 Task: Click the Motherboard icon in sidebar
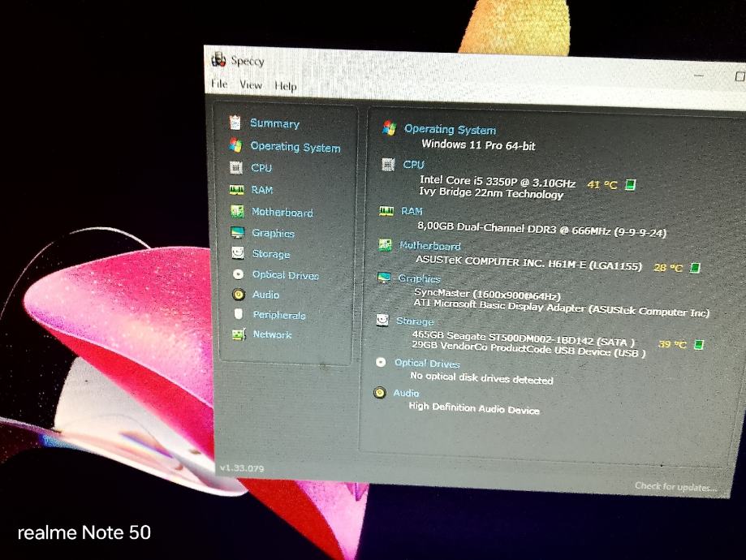[237, 211]
